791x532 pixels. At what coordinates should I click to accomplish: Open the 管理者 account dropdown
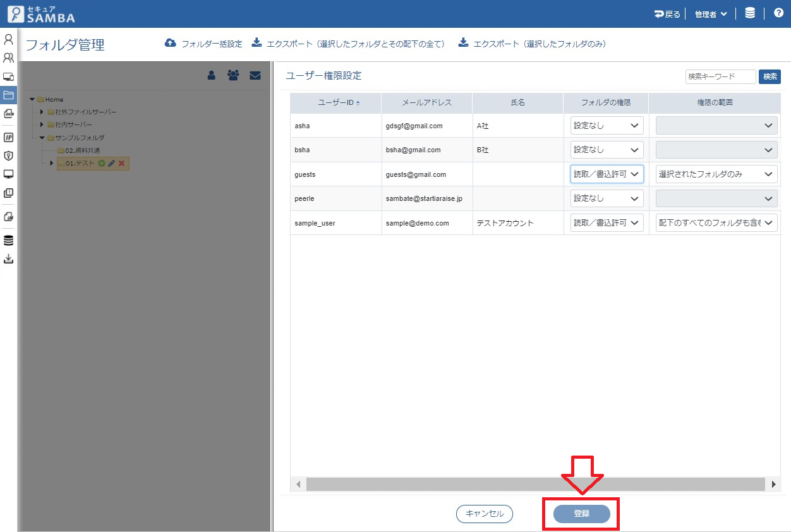711,14
